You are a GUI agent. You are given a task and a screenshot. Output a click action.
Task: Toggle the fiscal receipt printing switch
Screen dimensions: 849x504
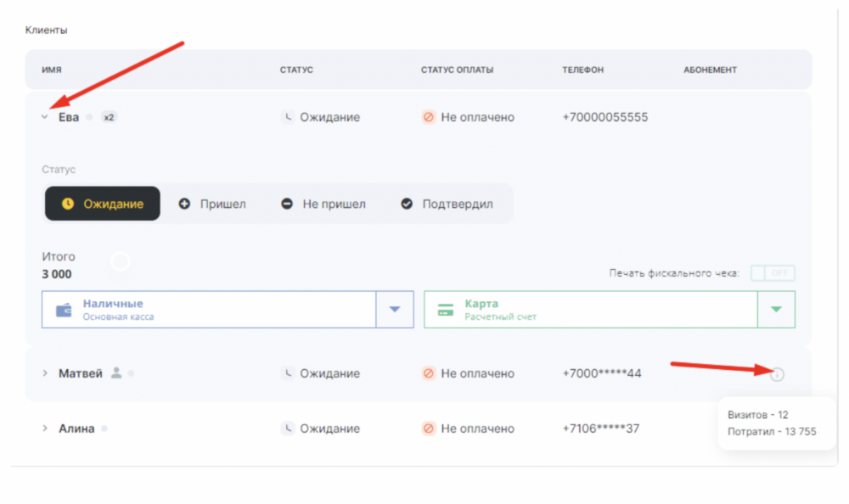773,273
